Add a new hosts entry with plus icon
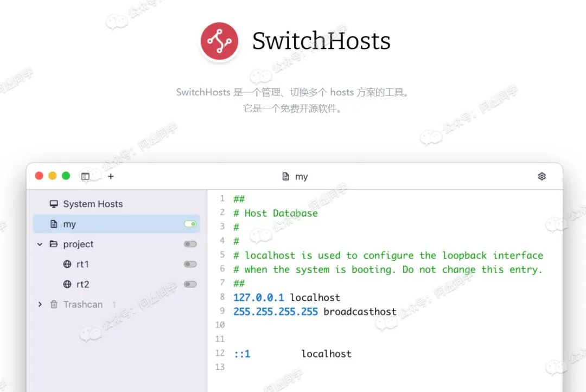The image size is (586, 392). (111, 176)
